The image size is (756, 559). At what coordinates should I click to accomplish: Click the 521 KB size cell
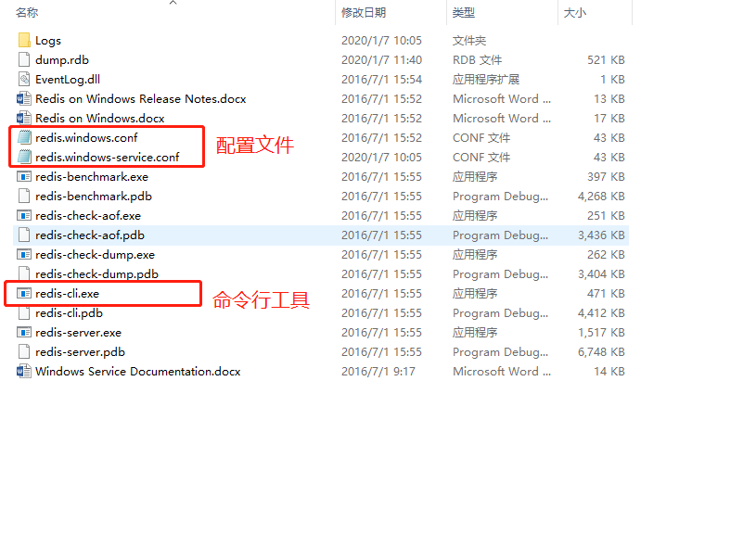606,59
